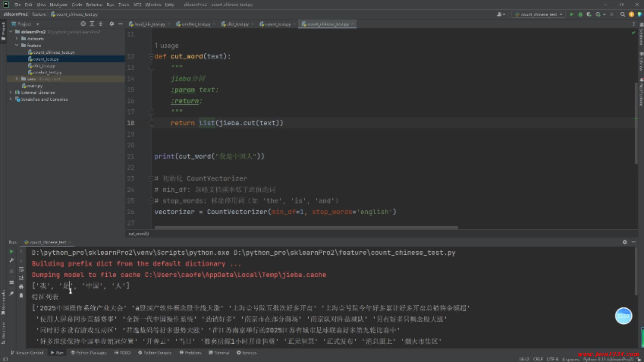The width and height of the screenshot is (644, 362).
Task: Expand the datasets folder in the project tree
Action: (16, 39)
